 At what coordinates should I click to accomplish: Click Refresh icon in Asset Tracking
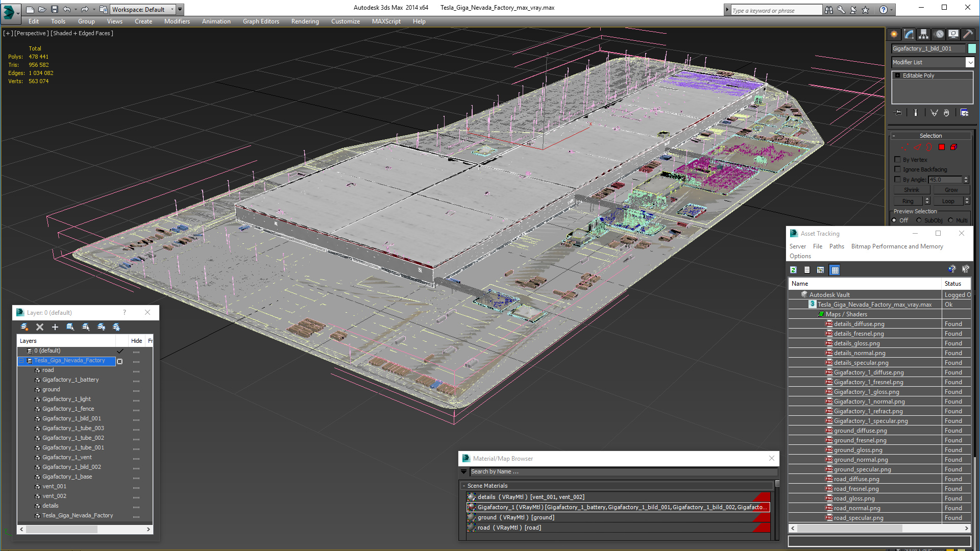[793, 270]
